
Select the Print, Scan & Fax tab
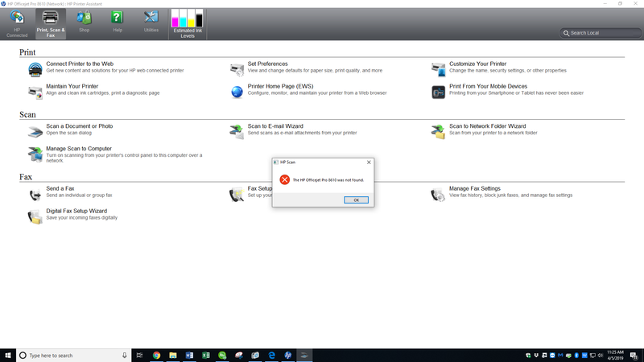click(51, 24)
